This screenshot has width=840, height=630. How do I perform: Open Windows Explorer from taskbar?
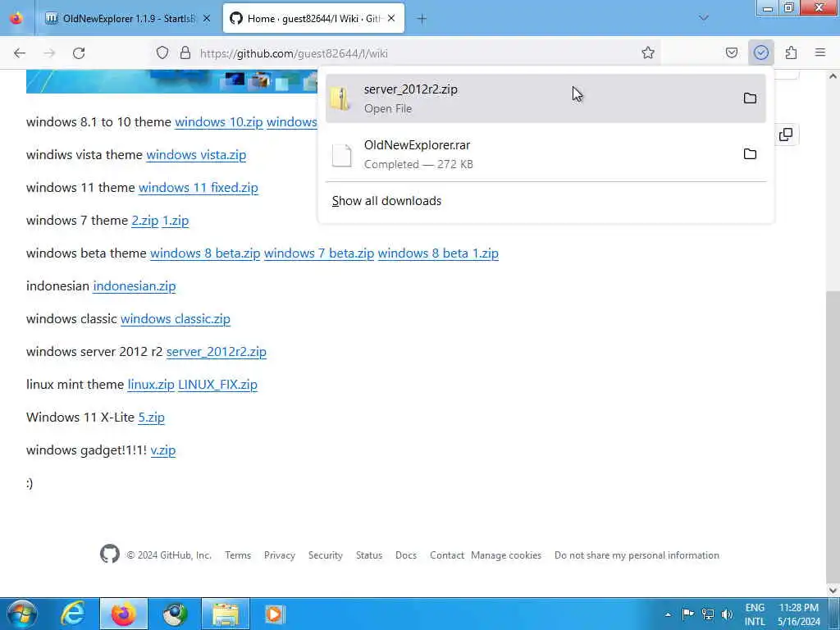(x=226, y=614)
